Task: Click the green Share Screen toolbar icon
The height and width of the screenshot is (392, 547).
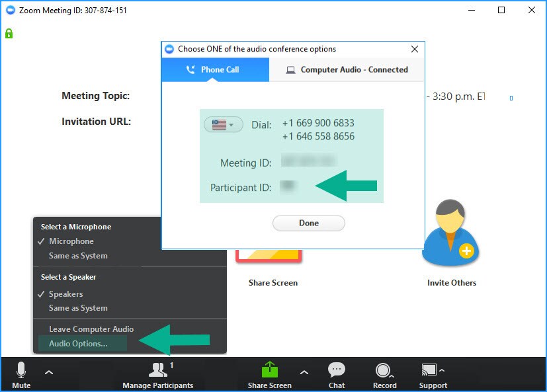Action: pyautogui.click(x=270, y=370)
